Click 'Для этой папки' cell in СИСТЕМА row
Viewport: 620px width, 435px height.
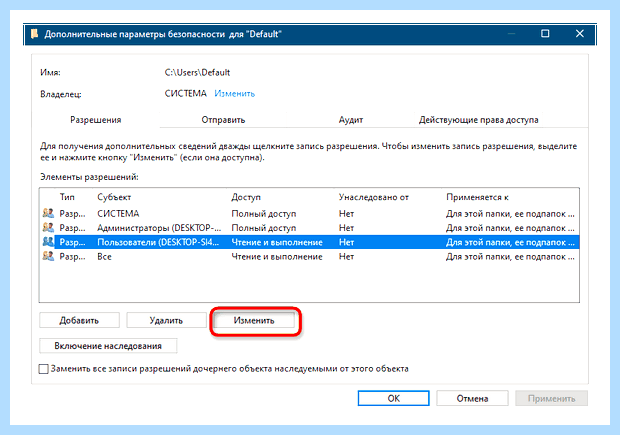(510, 214)
